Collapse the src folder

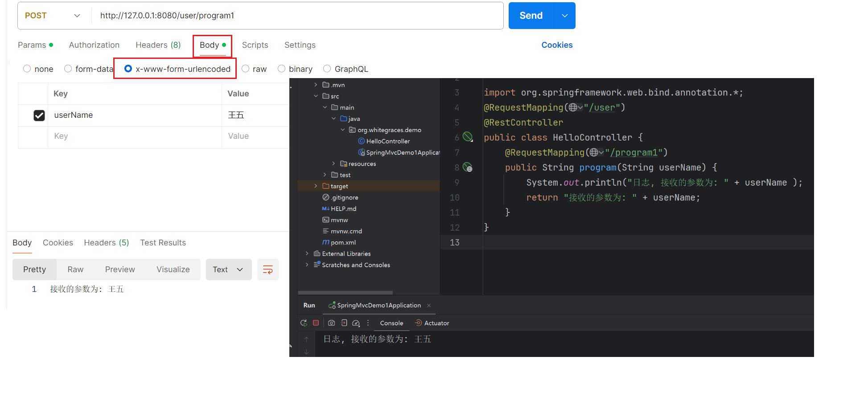[x=316, y=96]
